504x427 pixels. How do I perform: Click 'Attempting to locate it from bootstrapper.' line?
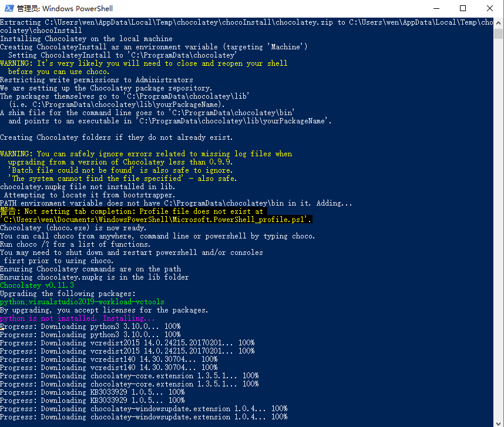coord(89,195)
